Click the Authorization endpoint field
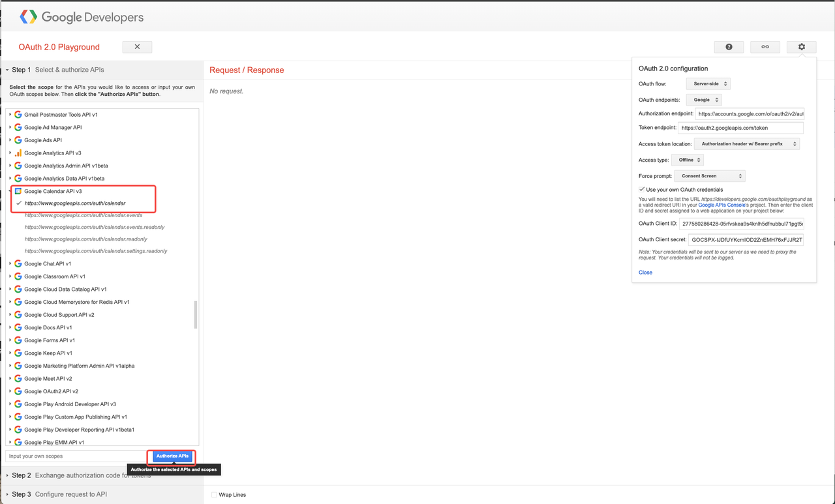The width and height of the screenshot is (835, 504). tap(750, 113)
